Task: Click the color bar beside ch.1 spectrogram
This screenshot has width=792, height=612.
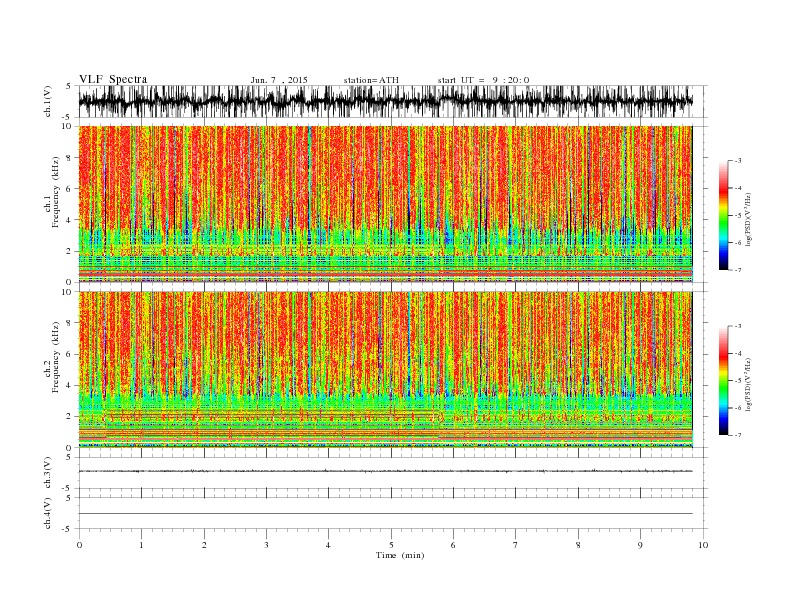Action: click(x=723, y=215)
